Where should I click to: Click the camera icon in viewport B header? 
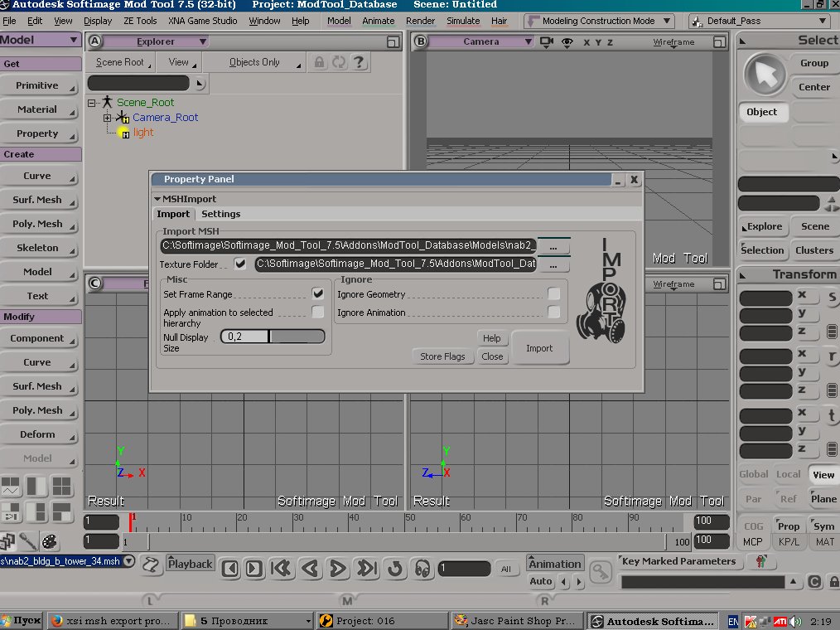[547, 41]
